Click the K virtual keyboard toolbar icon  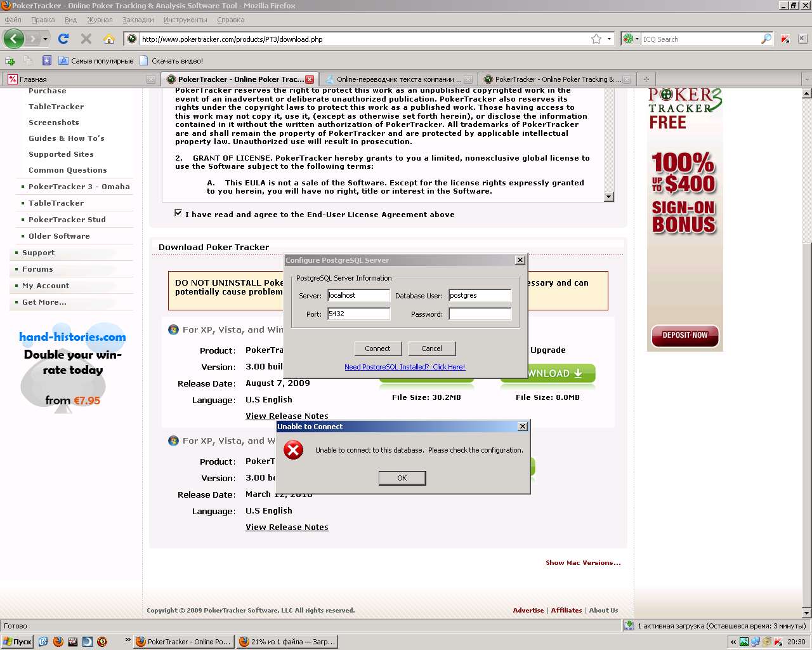(802, 39)
